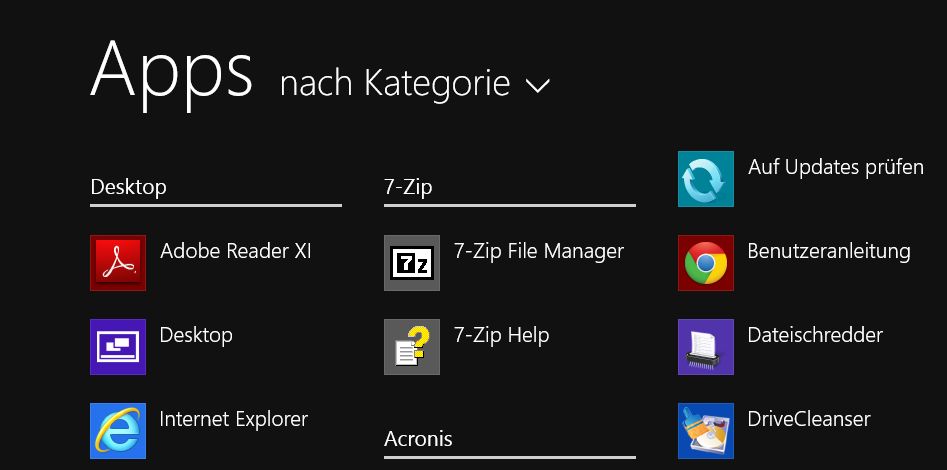This screenshot has height=470, width=947.
Task: Expand the sort order chevron arrow
Action: click(x=538, y=86)
